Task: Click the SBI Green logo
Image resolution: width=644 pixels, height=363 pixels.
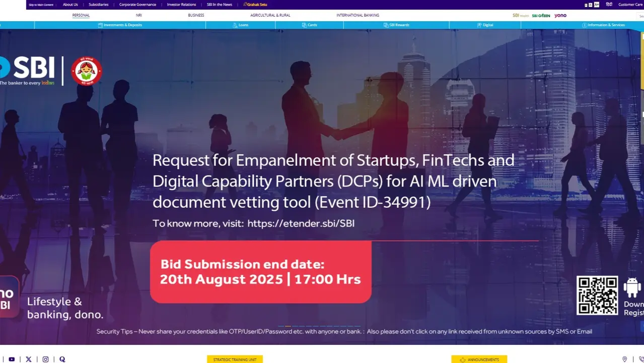Action: click(541, 16)
